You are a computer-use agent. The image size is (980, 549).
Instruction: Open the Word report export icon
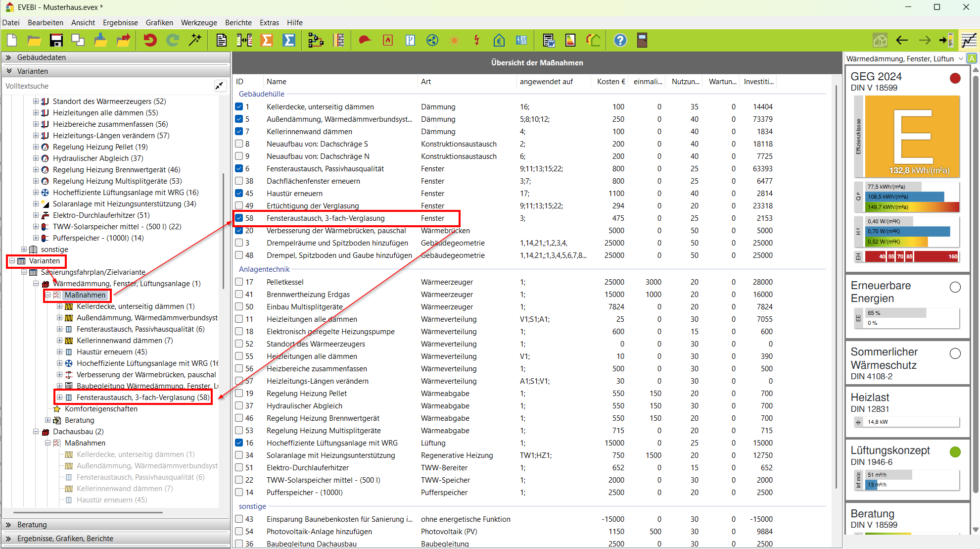tap(548, 41)
